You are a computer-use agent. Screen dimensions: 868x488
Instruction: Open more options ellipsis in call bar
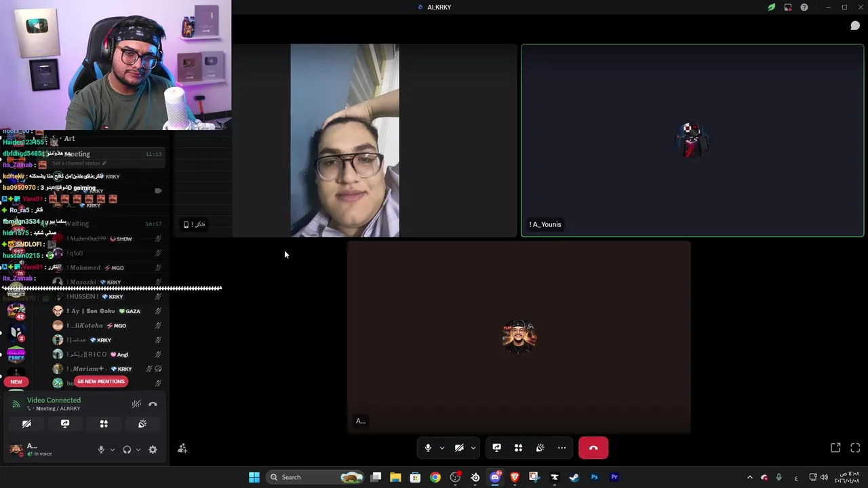pyautogui.click(x=561, y=448)
